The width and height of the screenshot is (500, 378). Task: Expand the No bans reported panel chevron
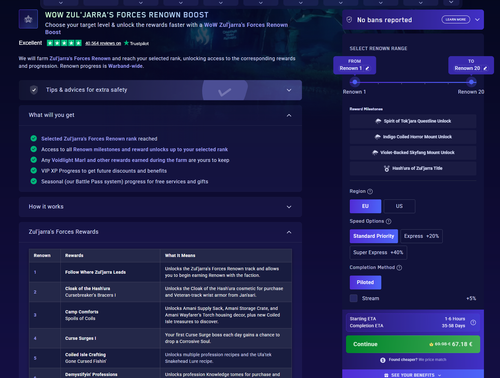477,20
